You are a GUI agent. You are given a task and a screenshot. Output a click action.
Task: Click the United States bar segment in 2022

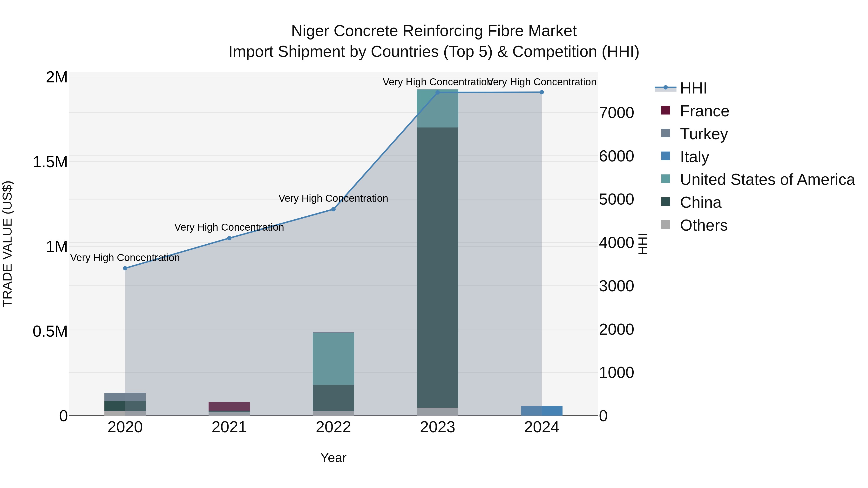(333, 359)
